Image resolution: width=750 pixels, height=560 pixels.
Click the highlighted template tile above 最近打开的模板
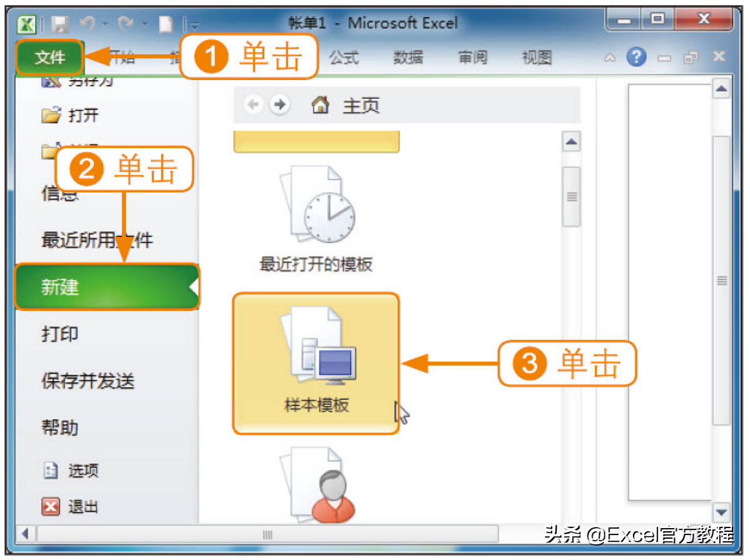(x=316, y=141)
